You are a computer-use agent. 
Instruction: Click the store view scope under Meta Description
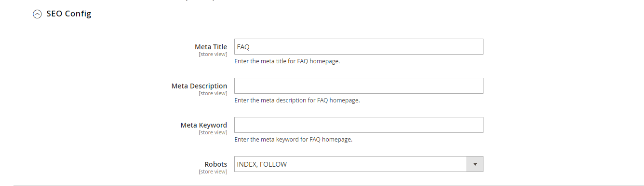[213, 93]
